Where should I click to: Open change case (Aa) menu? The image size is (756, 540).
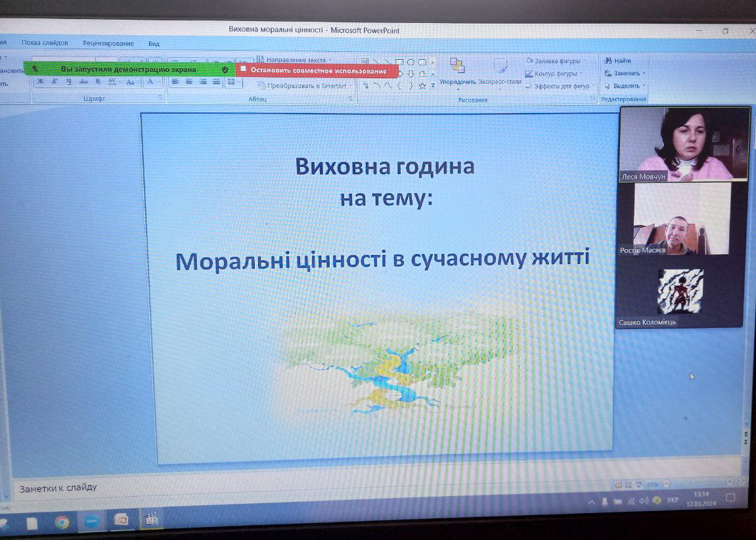point(131,83)
